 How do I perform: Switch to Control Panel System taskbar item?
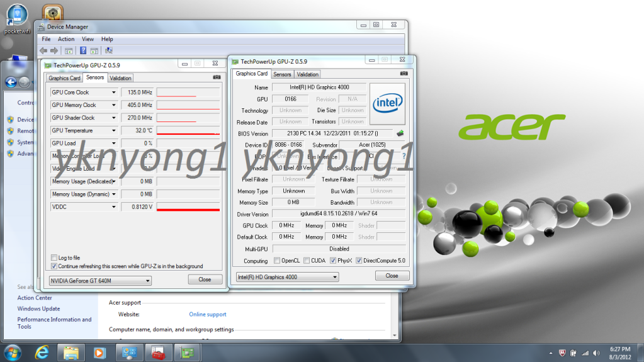click(x=130, y=353)
